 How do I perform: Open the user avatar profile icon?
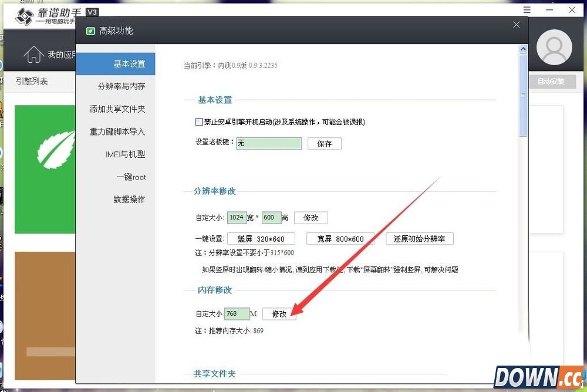[x=554, y=48]
